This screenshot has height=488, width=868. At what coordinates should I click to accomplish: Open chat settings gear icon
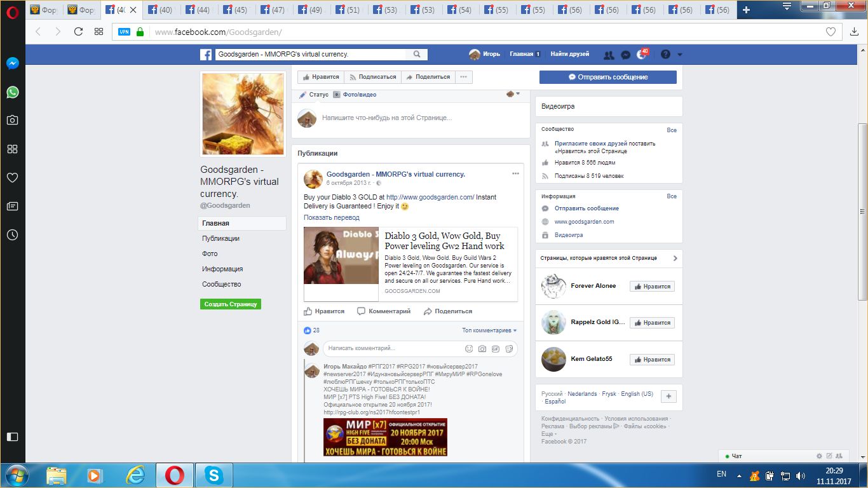pyautogui.click(x=819, y=456)
